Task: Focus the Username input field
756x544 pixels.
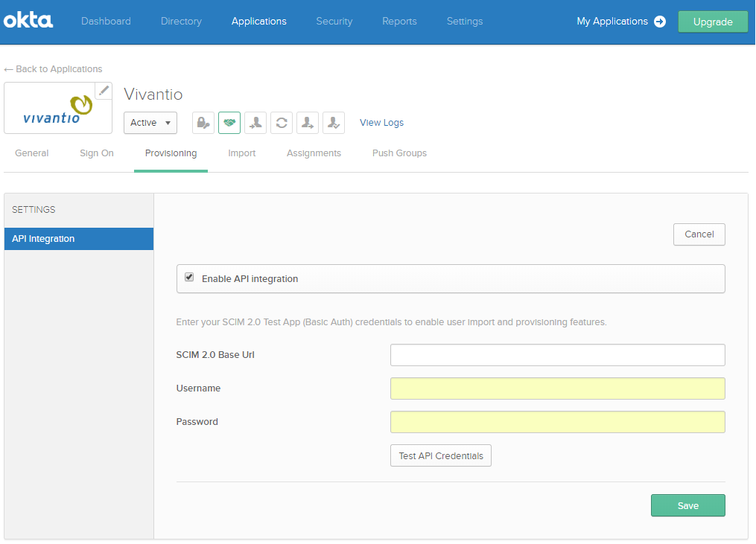Action: click(558, 388)
